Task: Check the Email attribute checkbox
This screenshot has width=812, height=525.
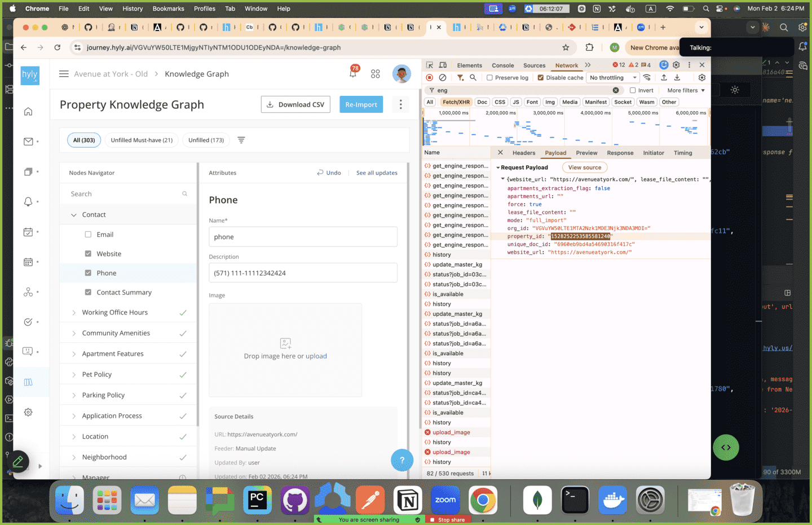Action: coord(88,235)
